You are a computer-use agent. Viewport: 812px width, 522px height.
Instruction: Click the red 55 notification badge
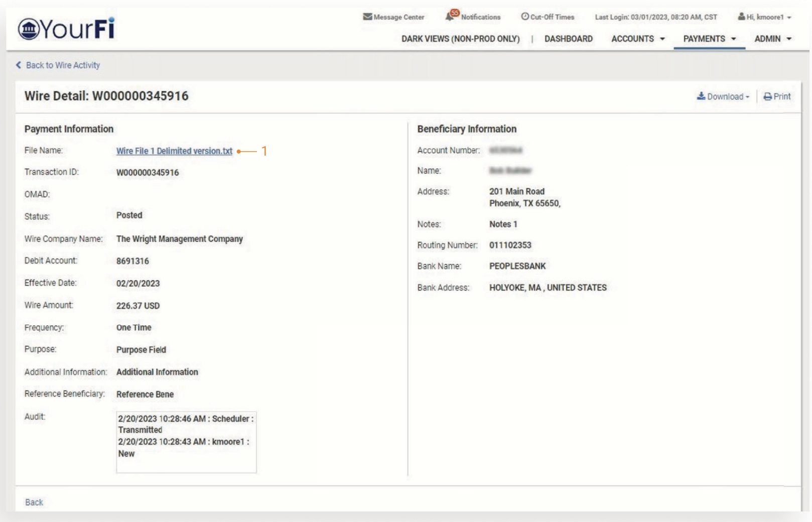coord(455,13)
